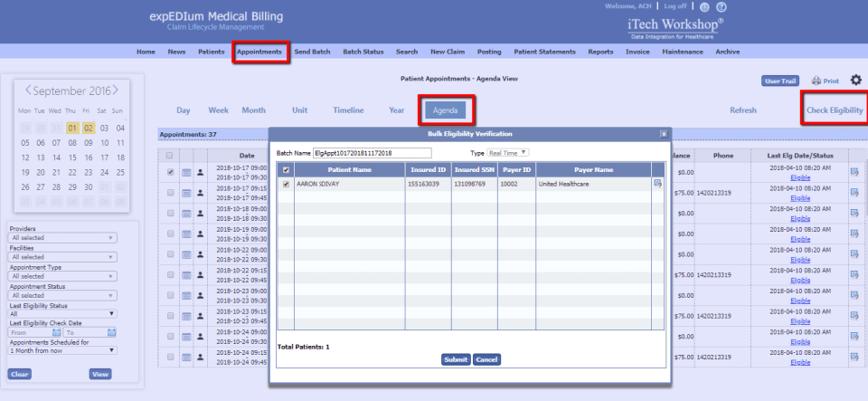Open the settings gear icon
The image size is (868, 401).
856,81
